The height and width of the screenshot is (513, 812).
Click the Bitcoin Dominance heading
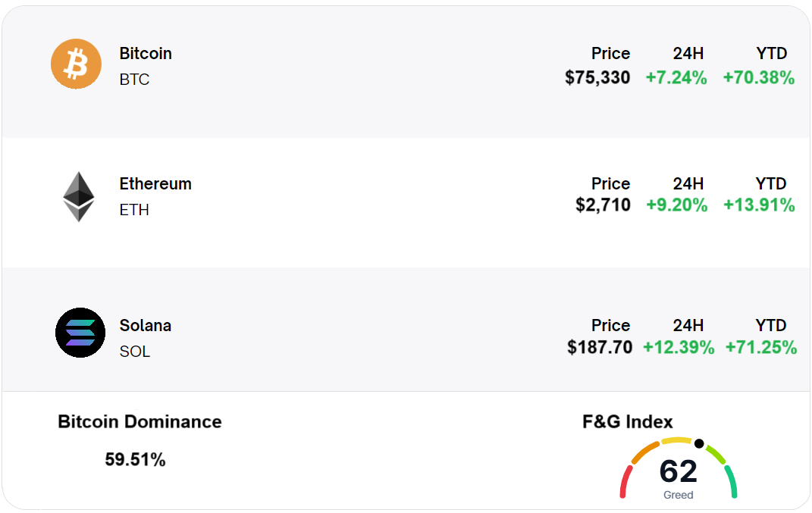click(x=140, y=422)
